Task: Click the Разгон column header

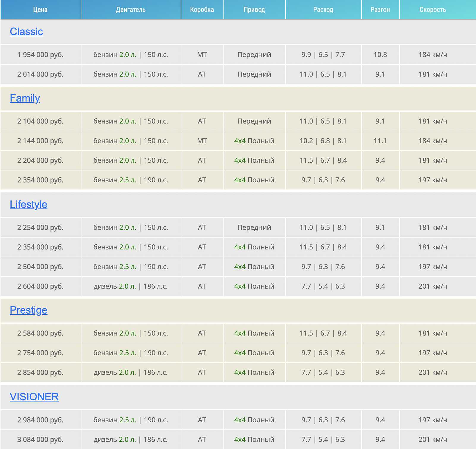Action: pos(380,10)
